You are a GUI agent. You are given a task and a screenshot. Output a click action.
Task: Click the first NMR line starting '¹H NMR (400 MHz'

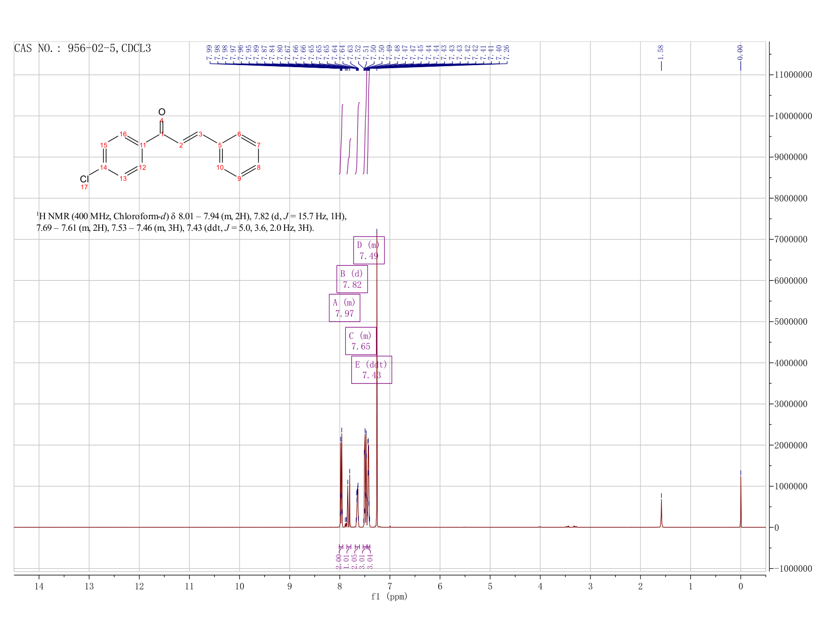pos(192,217)
